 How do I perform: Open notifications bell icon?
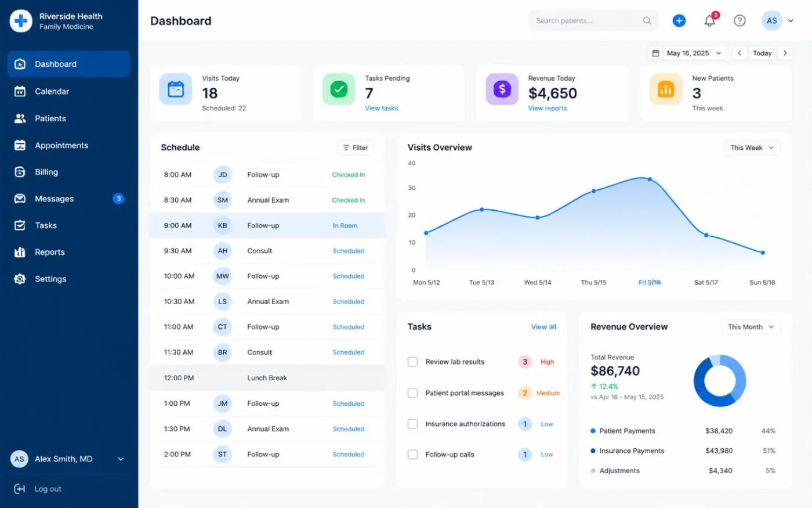[x=709, y=21]
